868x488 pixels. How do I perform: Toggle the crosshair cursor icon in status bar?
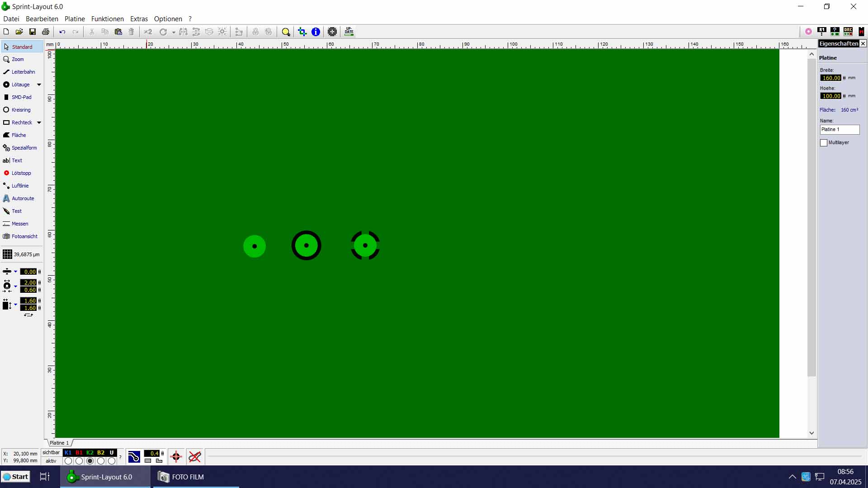pyautogui.click(x=176, y=457)
